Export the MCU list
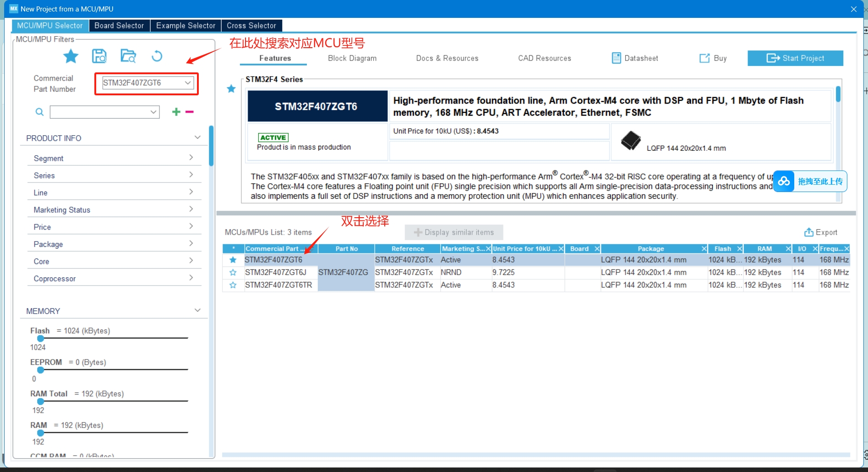868x472 pixels. coord(820,232)
